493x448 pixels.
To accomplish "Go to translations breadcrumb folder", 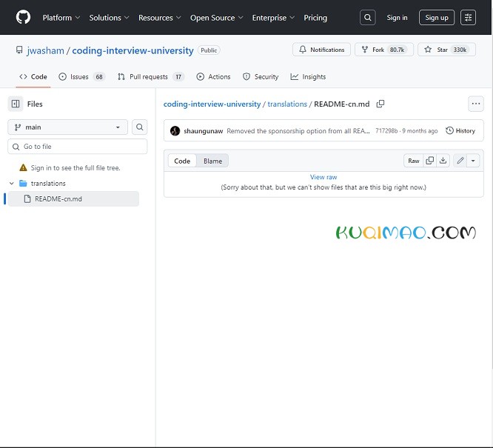I will click(287, 104).
